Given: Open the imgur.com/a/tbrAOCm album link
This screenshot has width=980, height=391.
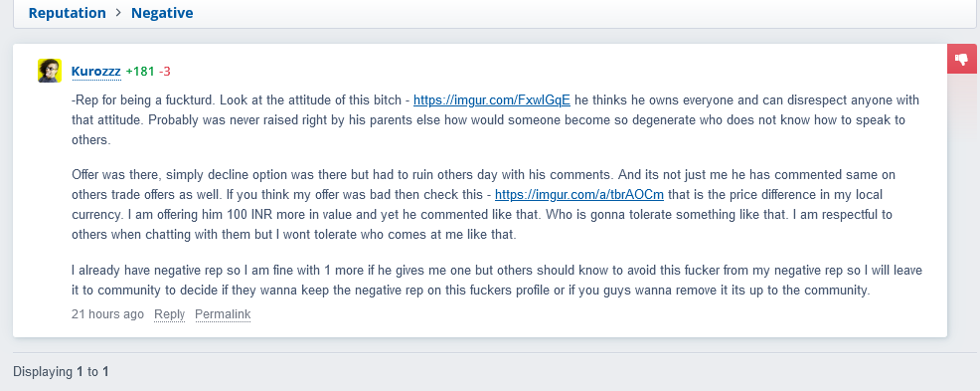Looking at the screenshot, I should (x=579, y=194).
